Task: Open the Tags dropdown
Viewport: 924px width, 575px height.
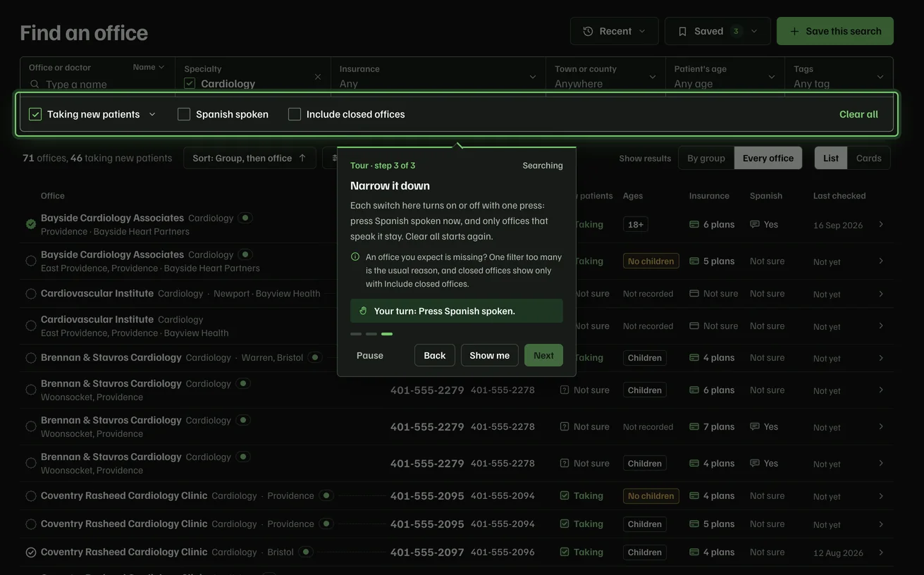Action: click(839, 77)
